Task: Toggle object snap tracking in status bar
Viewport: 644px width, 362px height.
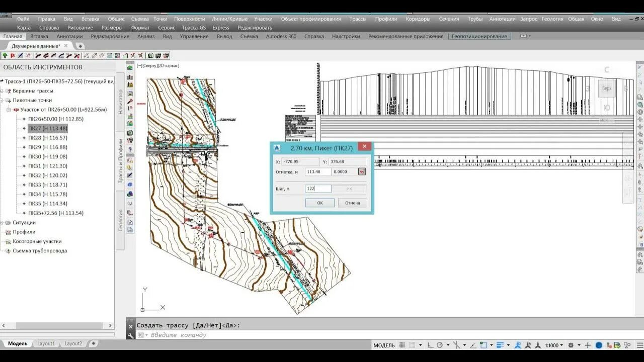Action: [x=472, y=345]
